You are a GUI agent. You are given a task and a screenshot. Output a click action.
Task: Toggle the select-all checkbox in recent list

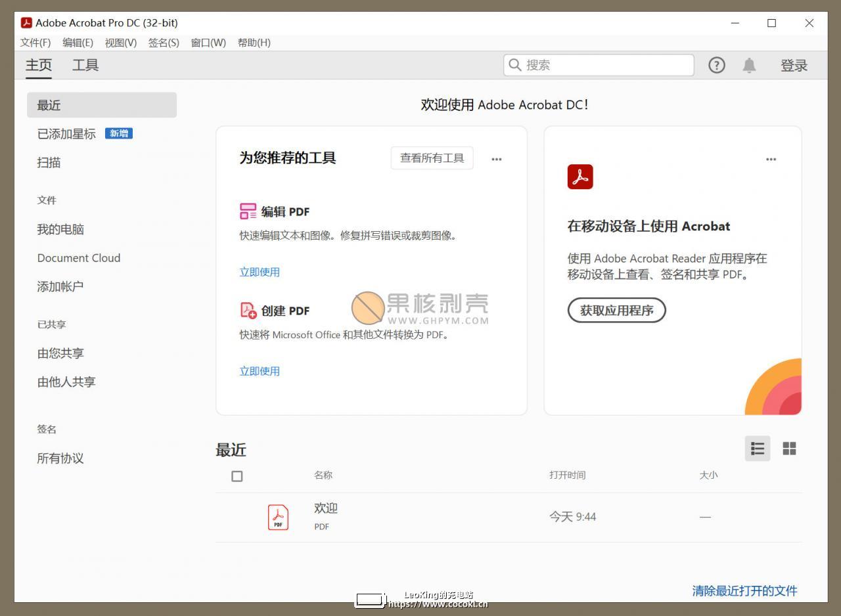[x=237, y=476]
